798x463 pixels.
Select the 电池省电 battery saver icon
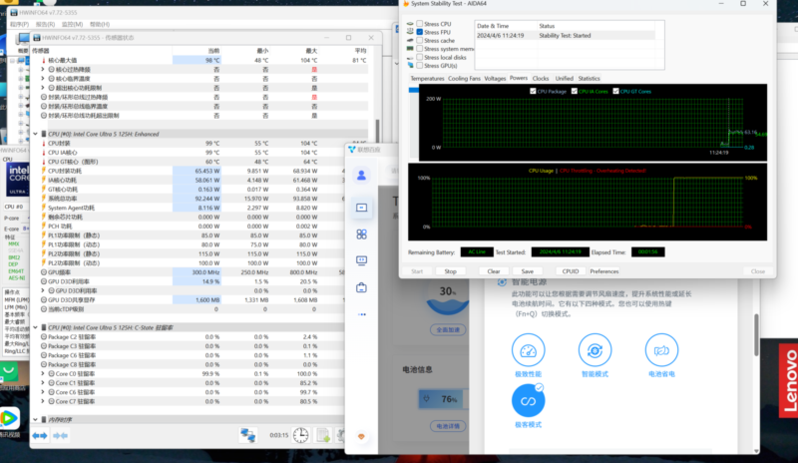coord(661,350)
